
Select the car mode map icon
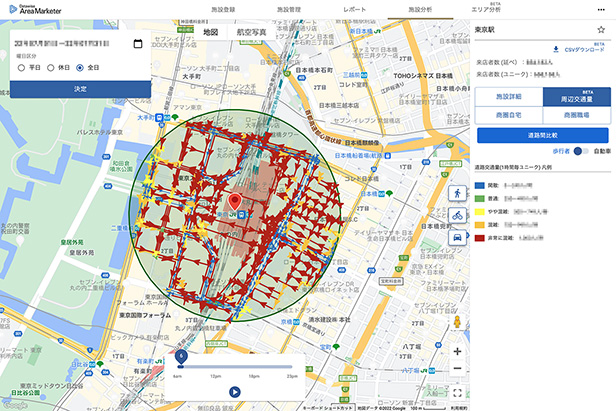click(x=457, y=237)
